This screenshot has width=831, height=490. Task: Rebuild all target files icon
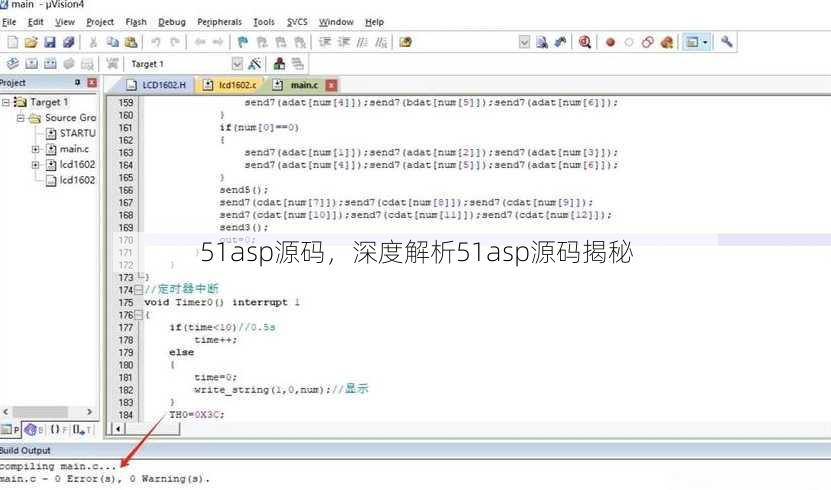pos(50,64)
